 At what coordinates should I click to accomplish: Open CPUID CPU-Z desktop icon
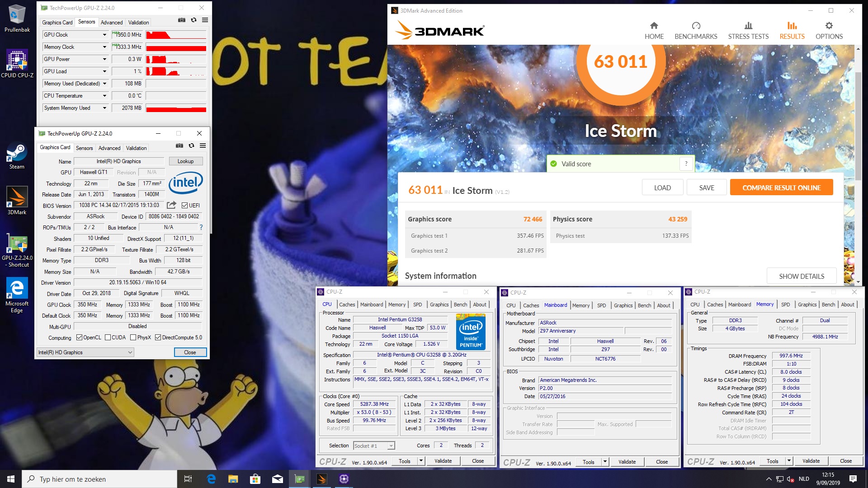17,64
